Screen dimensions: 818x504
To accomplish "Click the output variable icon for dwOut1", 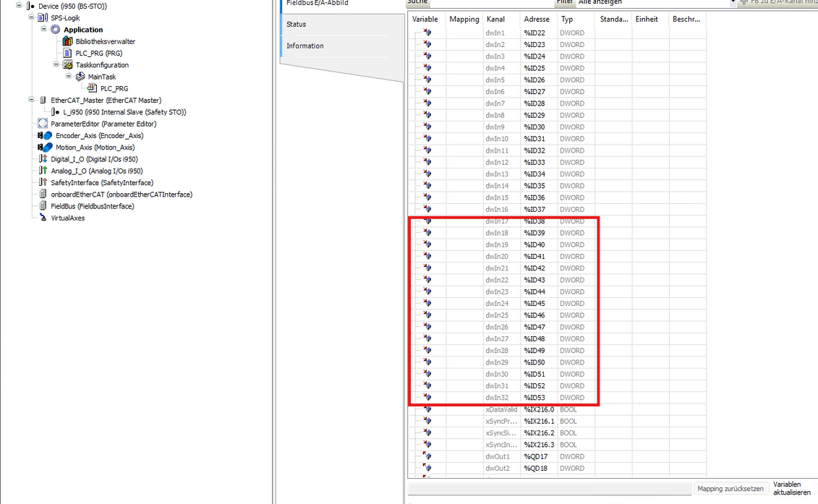I will pos(427,456).
